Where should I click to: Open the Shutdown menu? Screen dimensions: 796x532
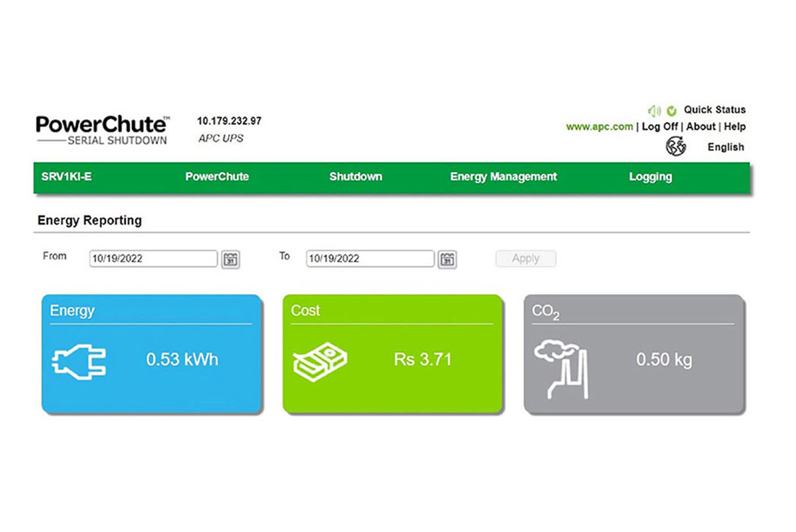click(356, 177)
